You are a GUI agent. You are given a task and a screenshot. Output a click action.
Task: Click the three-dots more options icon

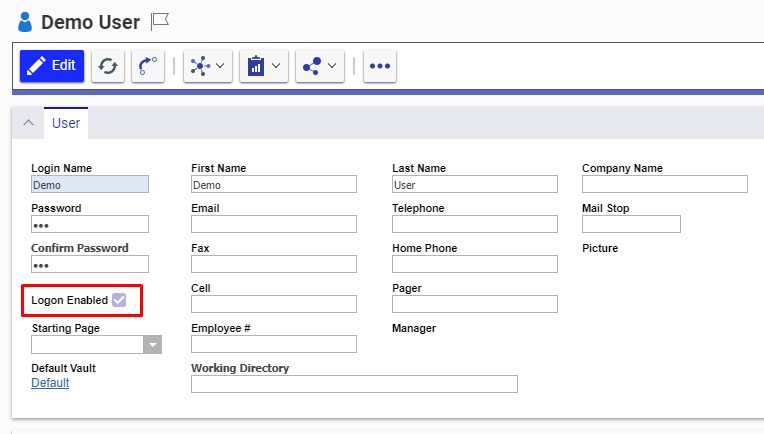coord(380,66)
